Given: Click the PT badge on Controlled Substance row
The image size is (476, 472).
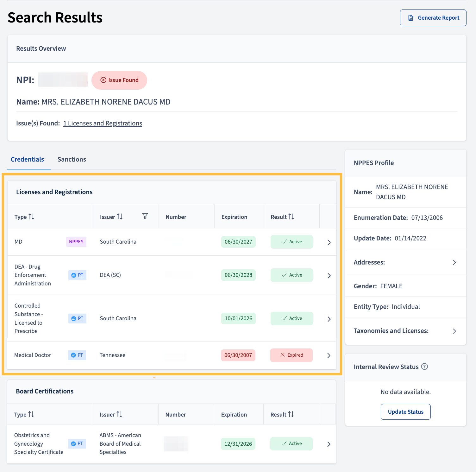Looking at the screenshot, I should point(77,318).
